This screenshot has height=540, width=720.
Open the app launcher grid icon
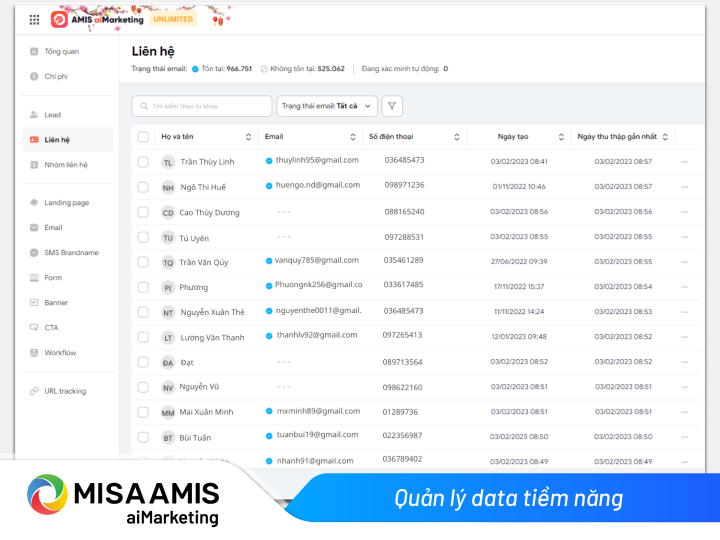point(34,20)
